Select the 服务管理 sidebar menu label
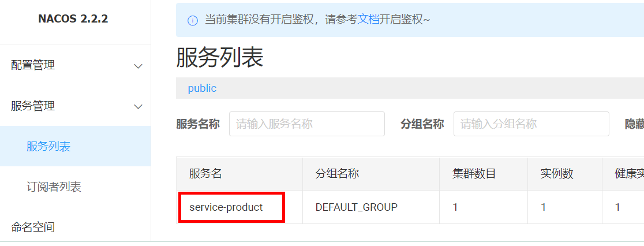Screen dimensions: 644x246 pos(33,106)
